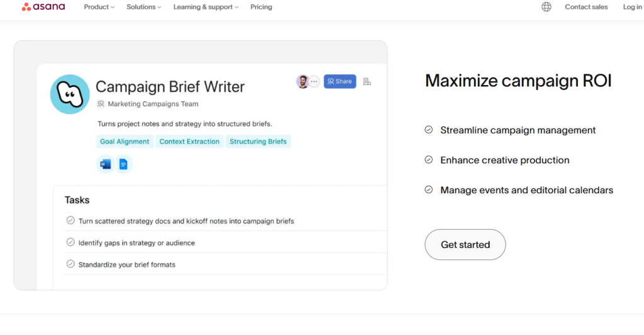Screen dimensions: 644x335
Task: Check off the scattered strategy docs task
Action: click(70, 220)
